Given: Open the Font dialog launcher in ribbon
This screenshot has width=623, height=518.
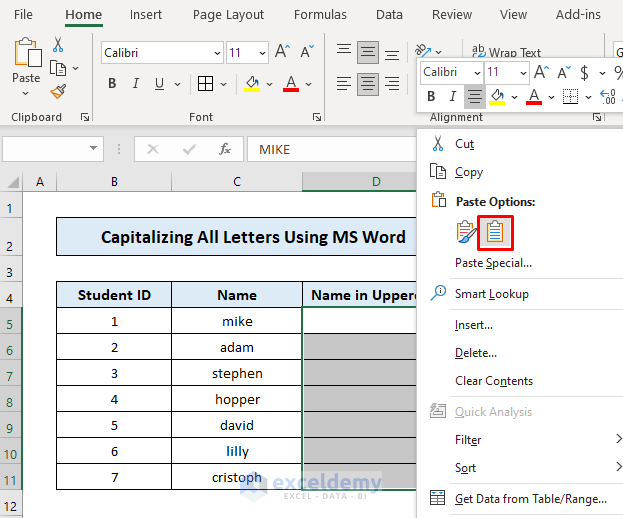Looking at the screenshot, I should (317, 117).
